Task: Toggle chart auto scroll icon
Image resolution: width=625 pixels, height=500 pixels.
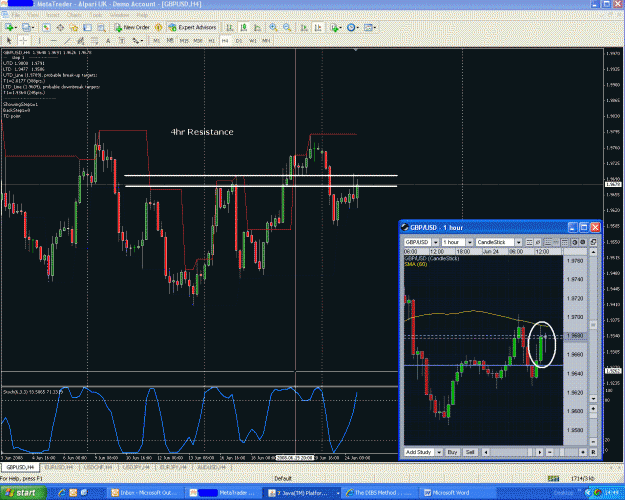Action: pyautogui.click(x=304, y=28)
